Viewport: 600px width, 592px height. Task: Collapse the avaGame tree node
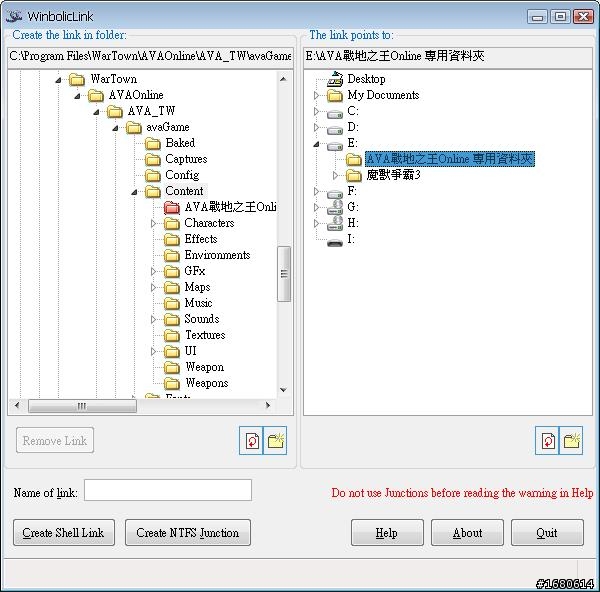tap(115, 128)
